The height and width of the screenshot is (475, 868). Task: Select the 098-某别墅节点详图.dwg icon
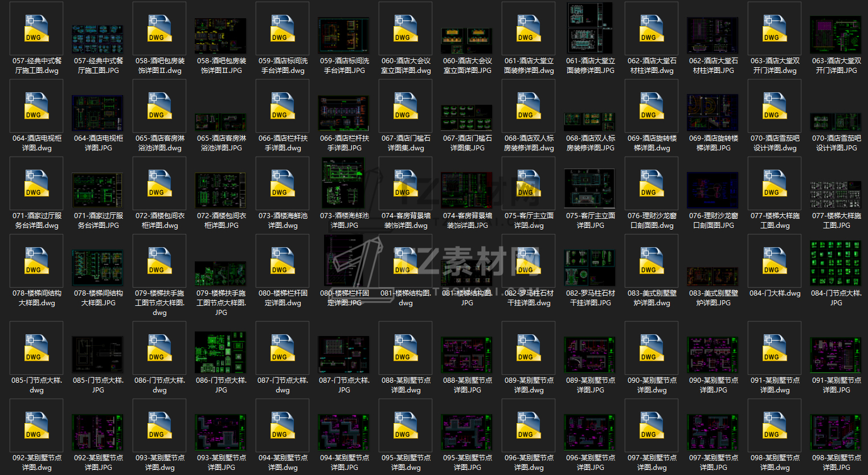coord(775,425)
